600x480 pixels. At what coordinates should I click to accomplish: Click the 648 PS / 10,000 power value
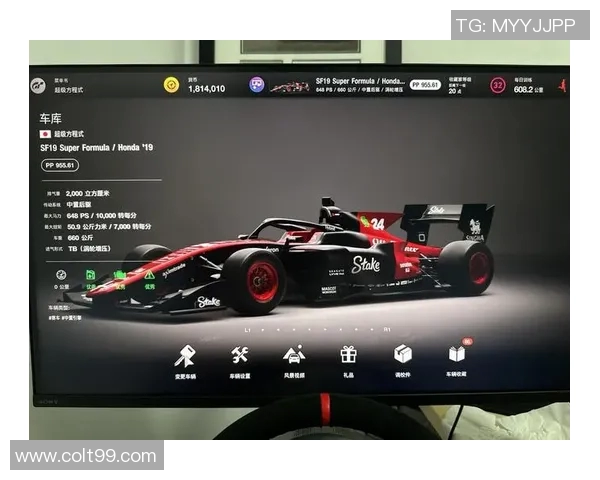[101, 216]
